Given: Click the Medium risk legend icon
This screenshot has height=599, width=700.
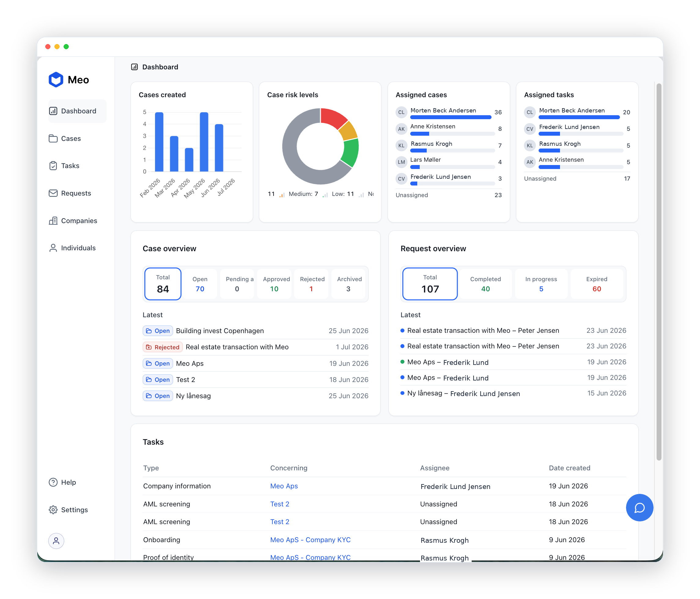Looking at the screenshot, I should 282,194.
